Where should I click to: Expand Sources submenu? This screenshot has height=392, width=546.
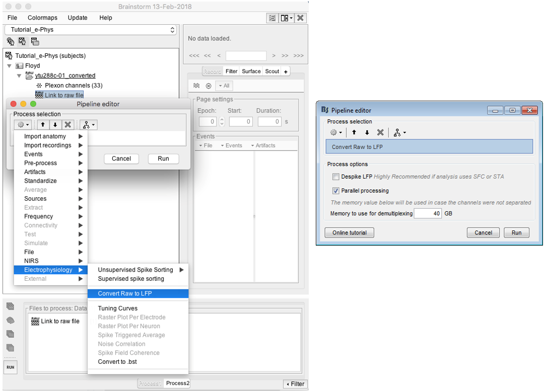(x=51, y=199)
